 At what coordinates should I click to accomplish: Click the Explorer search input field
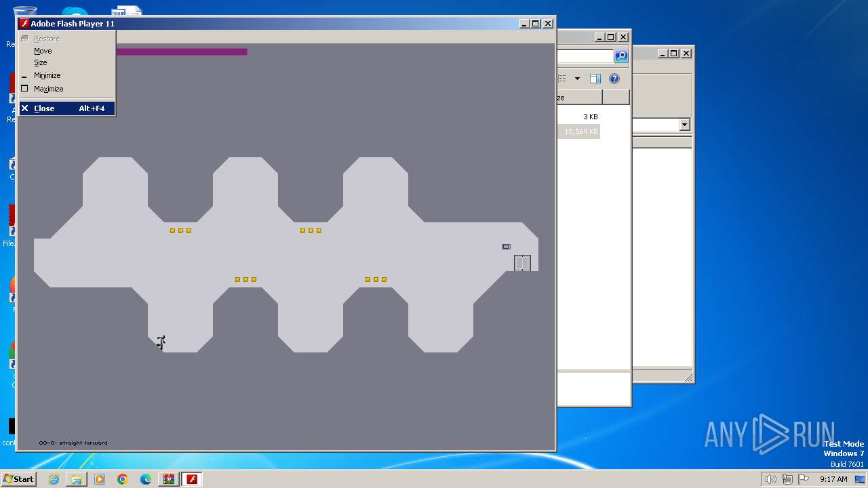coord(585,56)
